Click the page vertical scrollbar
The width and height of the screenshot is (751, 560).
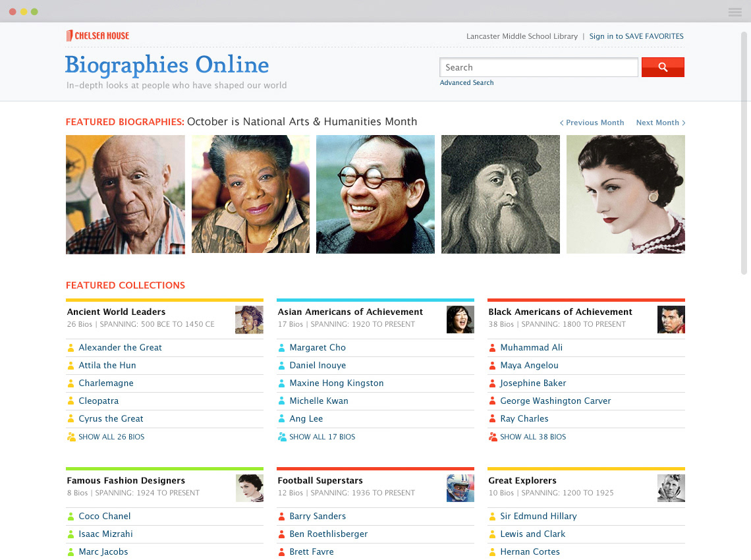744,154
